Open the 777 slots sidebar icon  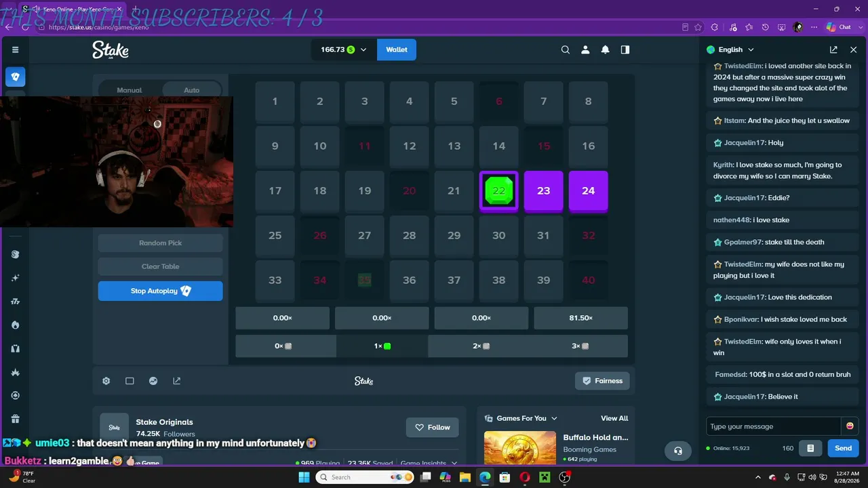click(16, 302)
